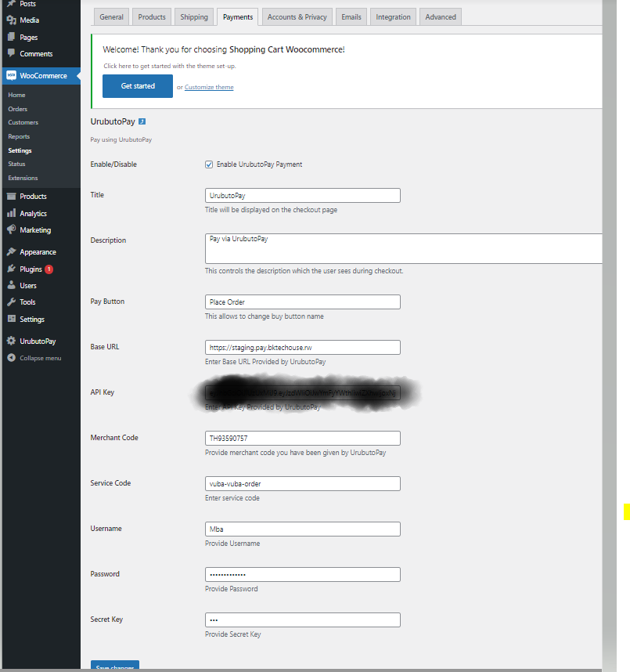Click the API Key input field
Screen dimensions: 630x672
[303, 392]
